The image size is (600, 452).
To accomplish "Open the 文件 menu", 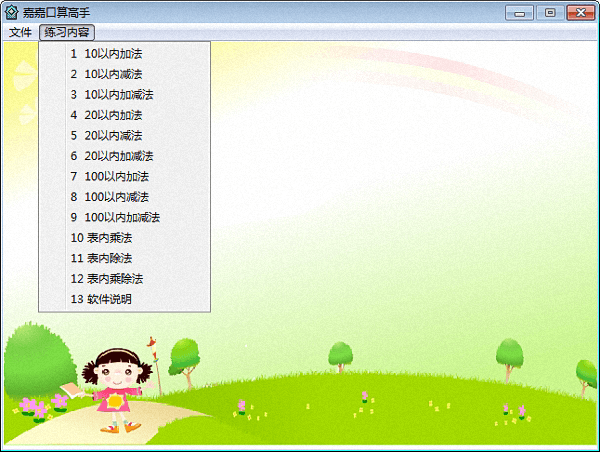I will 21,32.
